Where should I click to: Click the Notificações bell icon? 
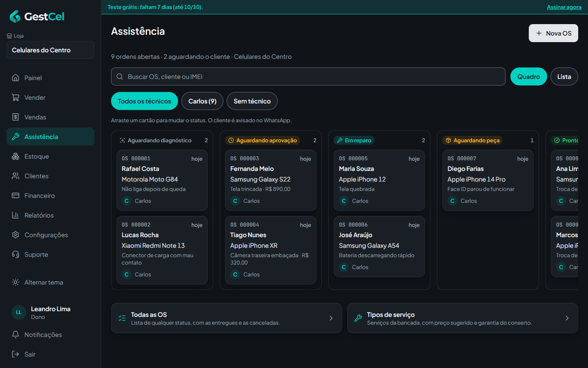[16, 334]
